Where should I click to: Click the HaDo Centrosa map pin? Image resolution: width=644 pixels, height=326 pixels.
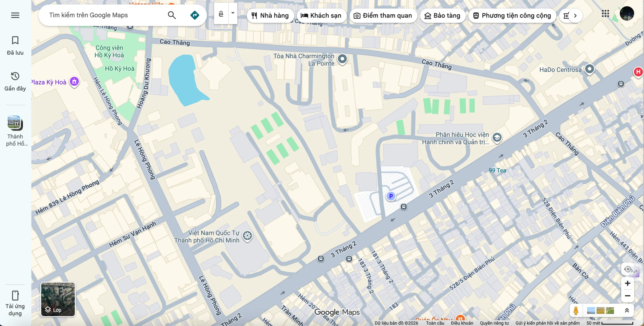pyautogui.click(x=589, y=70)
